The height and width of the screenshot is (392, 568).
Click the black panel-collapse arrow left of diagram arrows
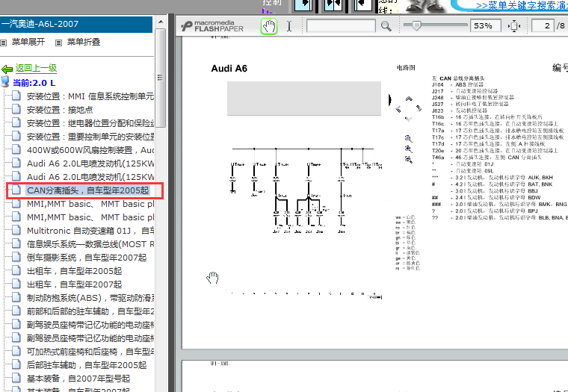(x=390, y=99)
